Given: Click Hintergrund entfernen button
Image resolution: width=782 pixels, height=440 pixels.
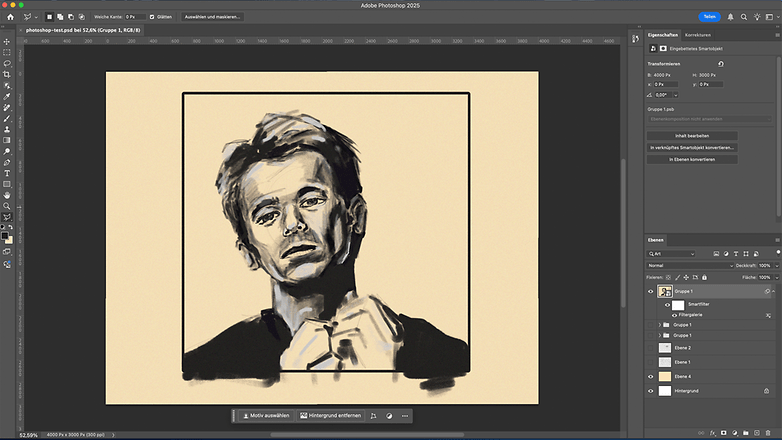Looking at the screenshot, I should pyautogui.click(x=331, y=416).
